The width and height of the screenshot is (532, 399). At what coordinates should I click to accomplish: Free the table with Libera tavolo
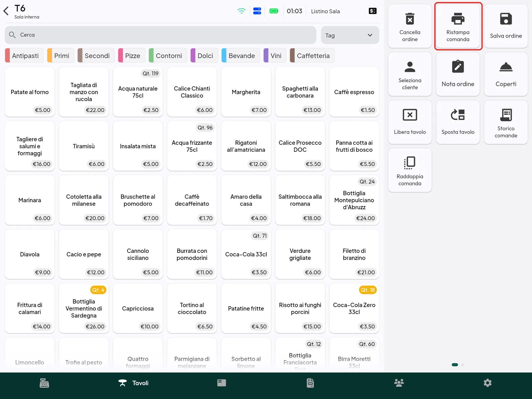tap(410, 122)
